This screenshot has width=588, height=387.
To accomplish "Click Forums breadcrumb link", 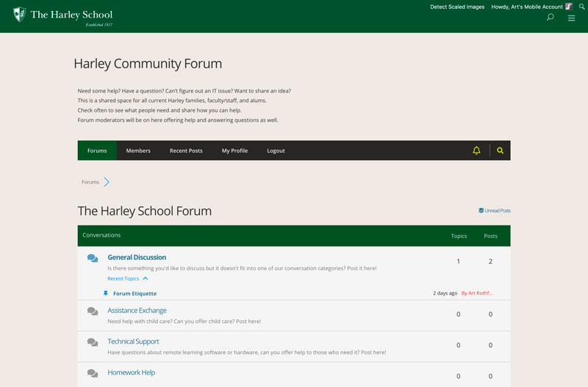I will click(x=90, y=182).
